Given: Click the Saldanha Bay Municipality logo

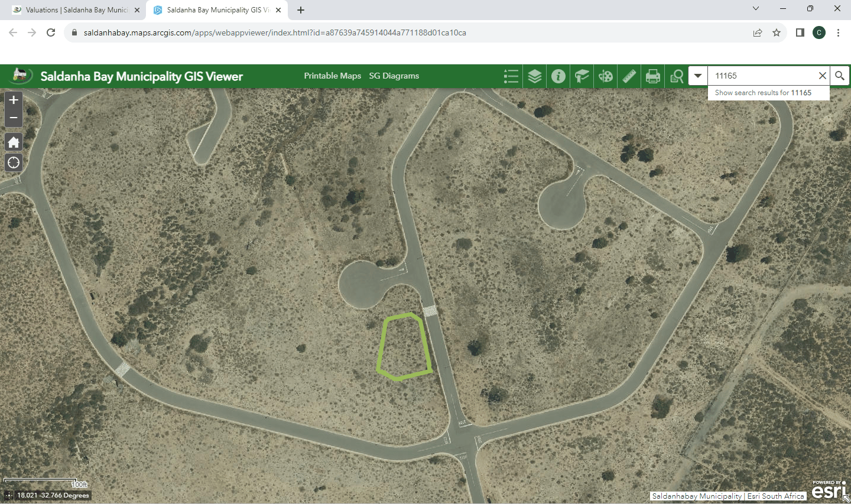Looking at the screenshot, I should click(x=21, y=76).
